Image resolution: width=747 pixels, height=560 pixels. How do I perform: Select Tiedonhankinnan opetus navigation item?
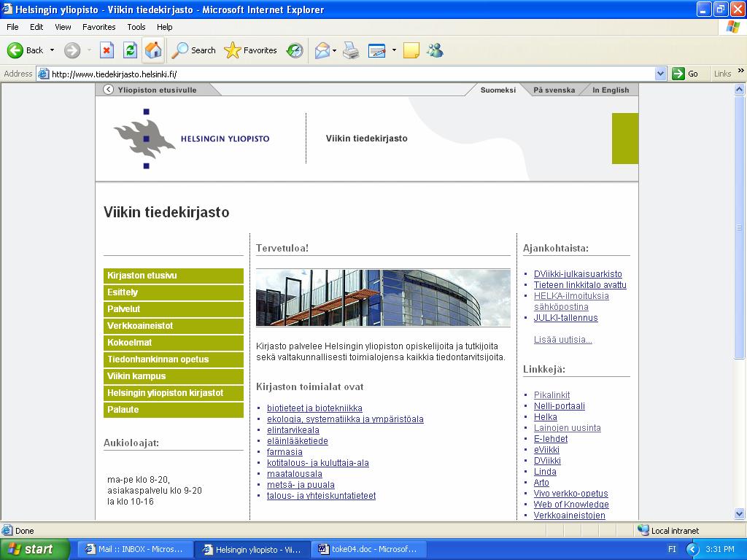click(174, 359)
